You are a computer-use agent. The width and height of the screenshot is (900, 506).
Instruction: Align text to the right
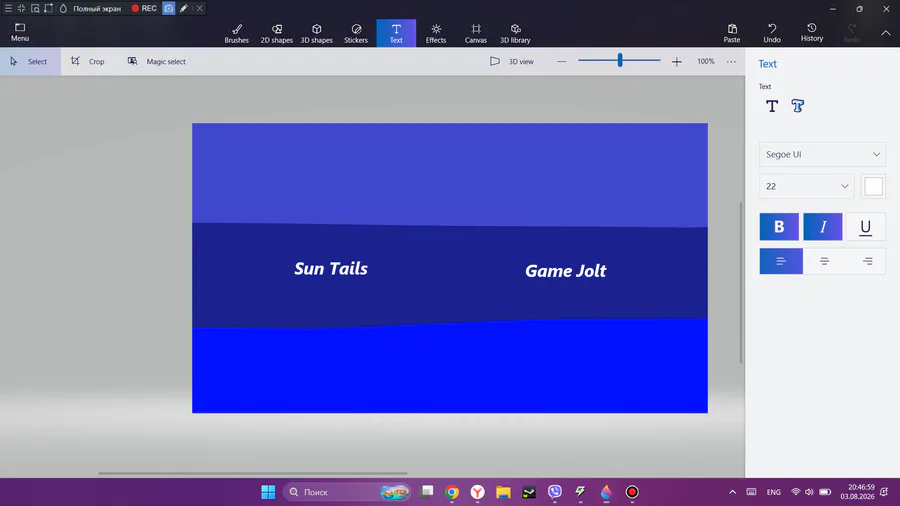(867, 261)
